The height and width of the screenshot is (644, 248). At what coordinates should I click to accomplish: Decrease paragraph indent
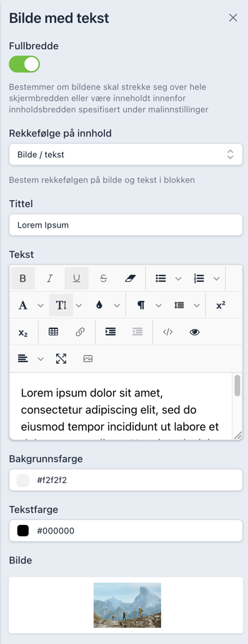click(137, 332)
